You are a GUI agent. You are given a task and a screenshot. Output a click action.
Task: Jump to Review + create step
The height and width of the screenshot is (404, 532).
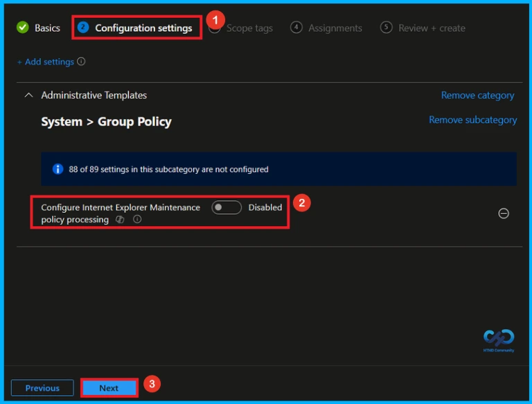click(x=423, y=28)
